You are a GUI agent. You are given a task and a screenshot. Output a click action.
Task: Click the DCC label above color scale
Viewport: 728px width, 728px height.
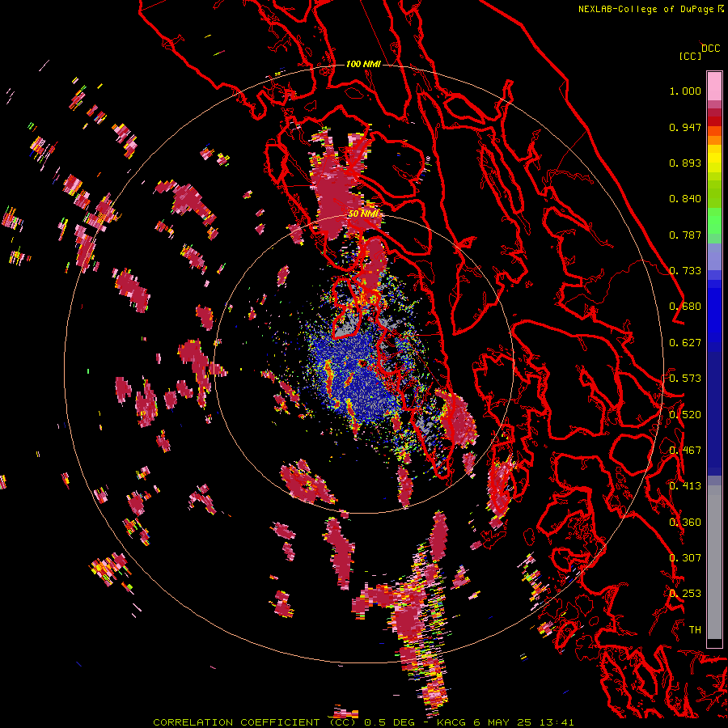(710, 49)
